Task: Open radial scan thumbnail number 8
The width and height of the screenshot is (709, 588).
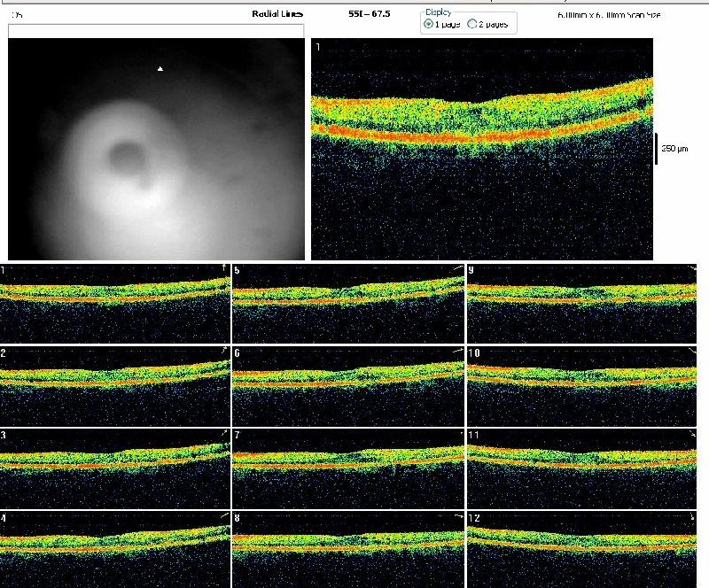Action: [x=347, y=549]
